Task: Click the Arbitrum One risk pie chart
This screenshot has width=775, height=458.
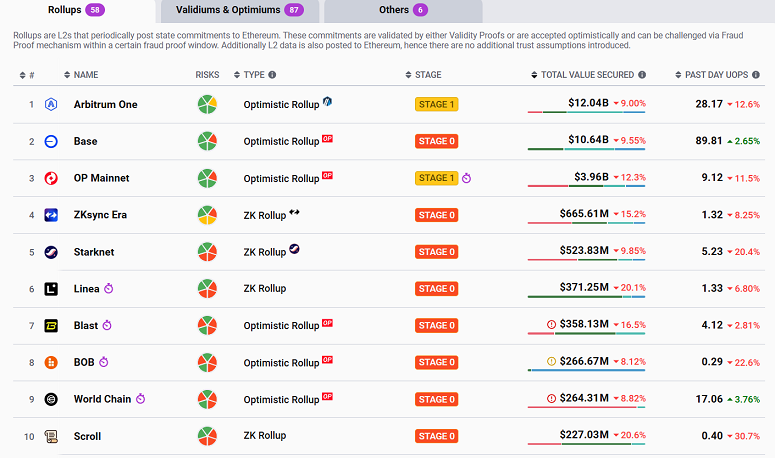Action: tap(207, 105)
